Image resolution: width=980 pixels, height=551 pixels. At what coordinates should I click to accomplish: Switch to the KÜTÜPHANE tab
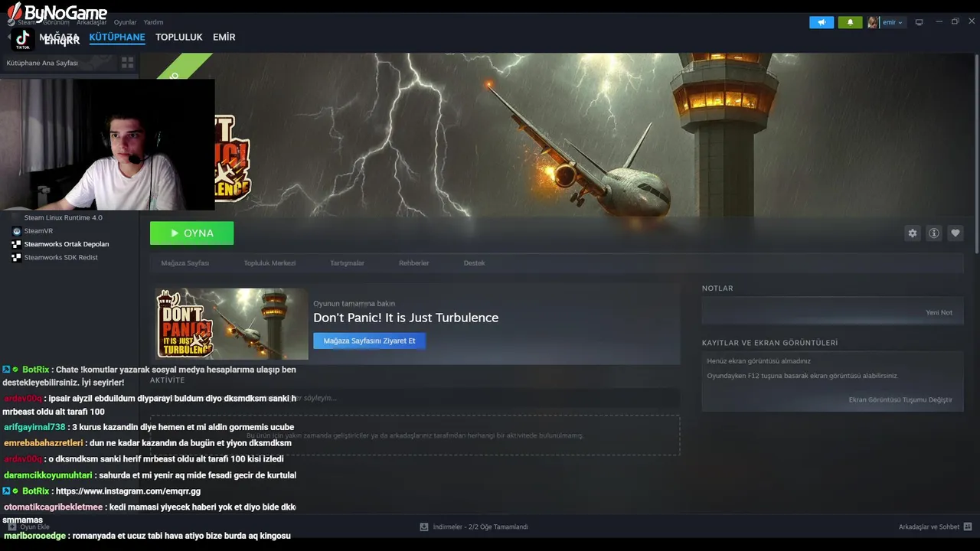(117, 37)
